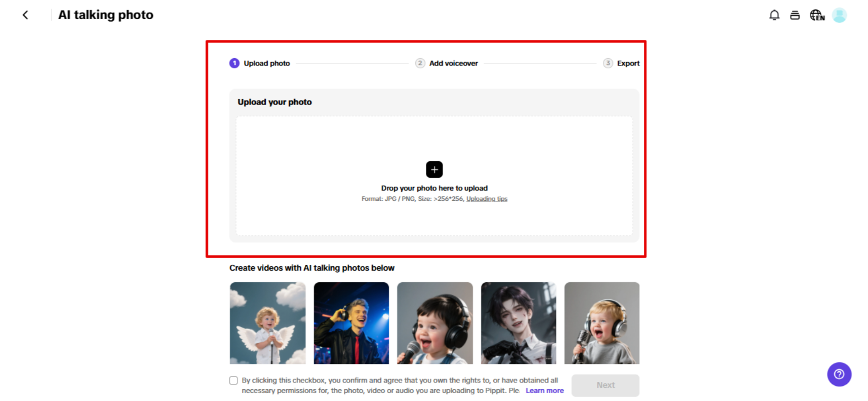Choose the man in red tie with headphones

(x=351, y=323)
